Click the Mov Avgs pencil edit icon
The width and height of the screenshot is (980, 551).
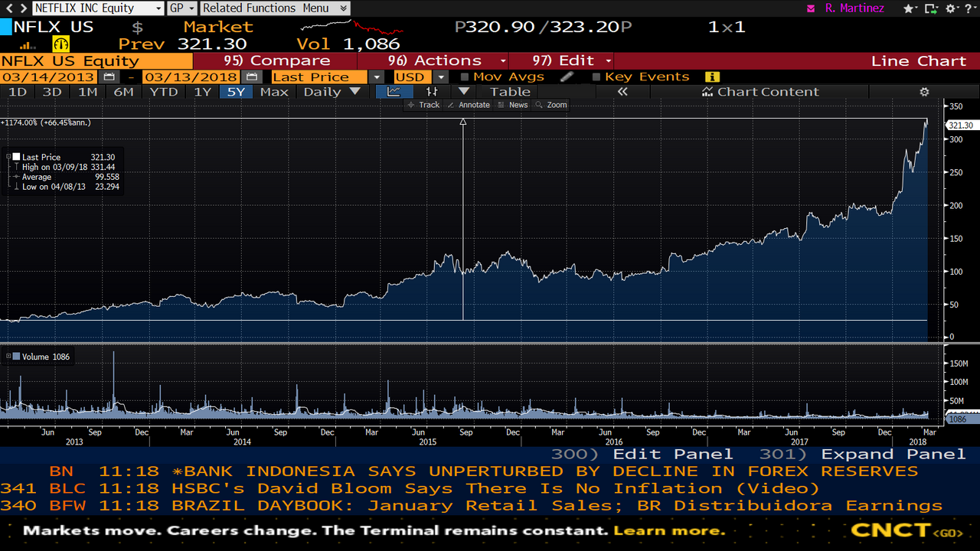(567, 77)
